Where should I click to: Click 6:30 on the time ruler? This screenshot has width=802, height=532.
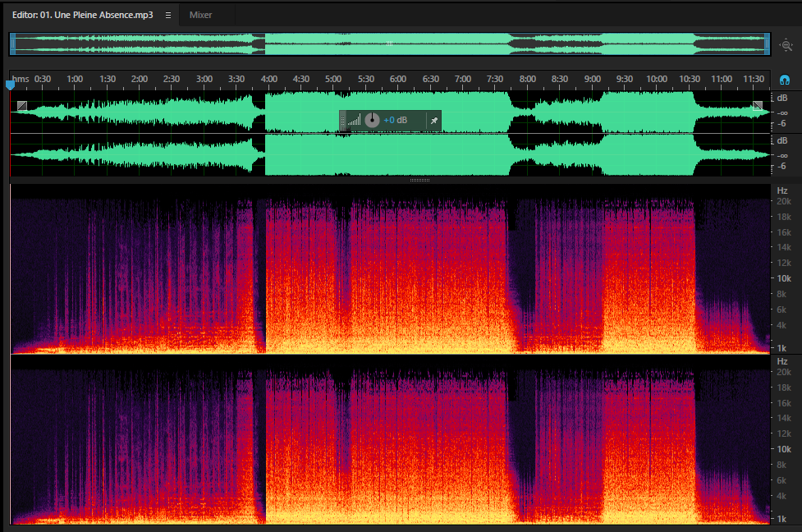coord(431,79)
